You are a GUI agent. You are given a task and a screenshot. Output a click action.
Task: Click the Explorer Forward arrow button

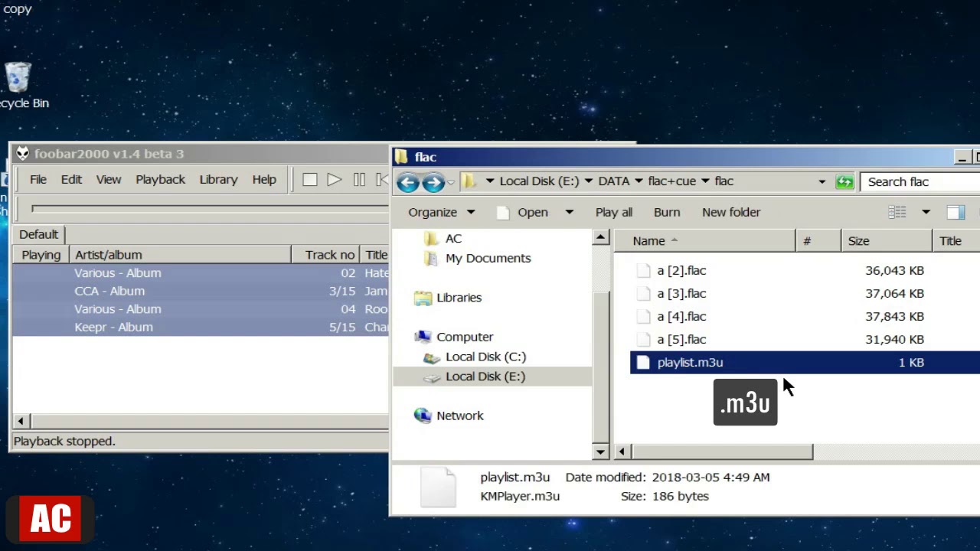[433, 182]
